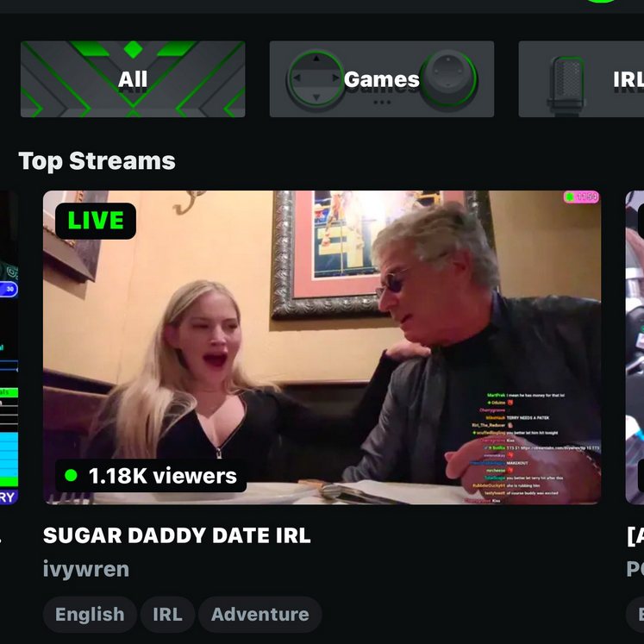Open the SUGAR DADDY DATE IRL stream thumbnail

[x=322, y=347]
